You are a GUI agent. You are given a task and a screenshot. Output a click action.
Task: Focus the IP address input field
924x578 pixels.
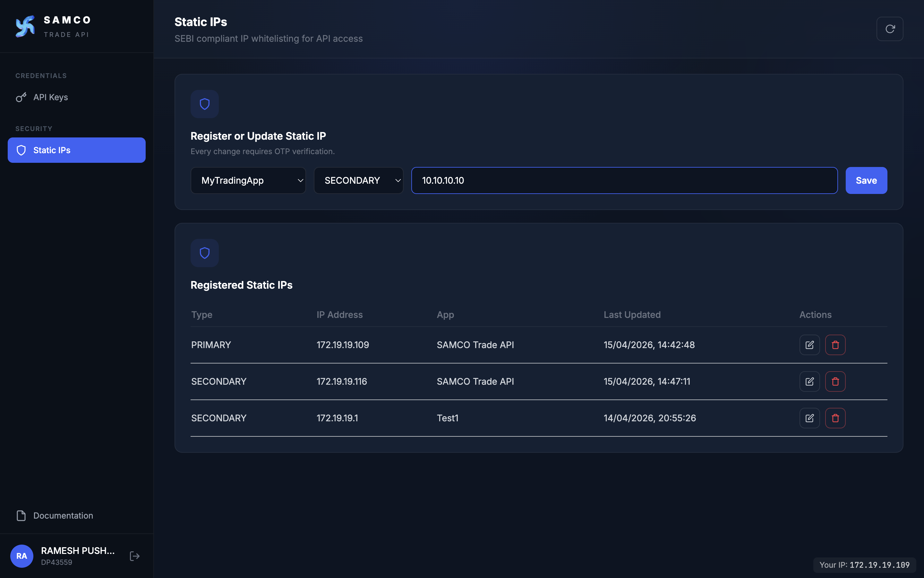click(x=624, y=180)
